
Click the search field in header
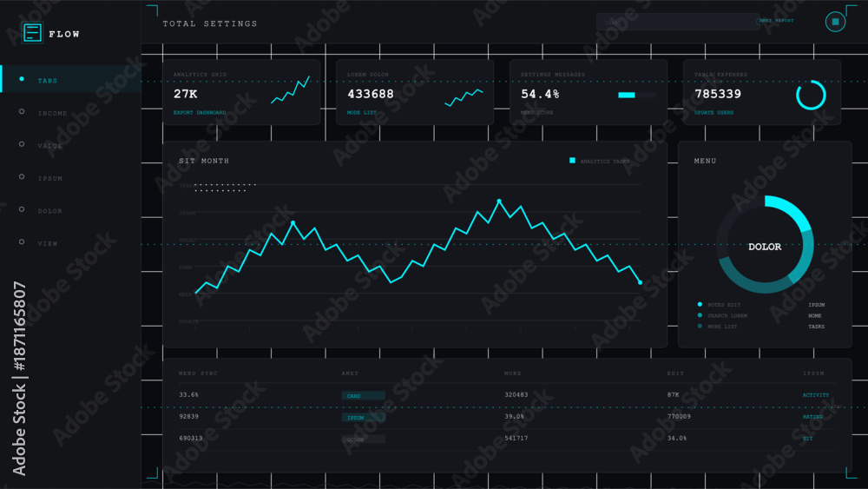pyautogui.click(x=676, y=22)
